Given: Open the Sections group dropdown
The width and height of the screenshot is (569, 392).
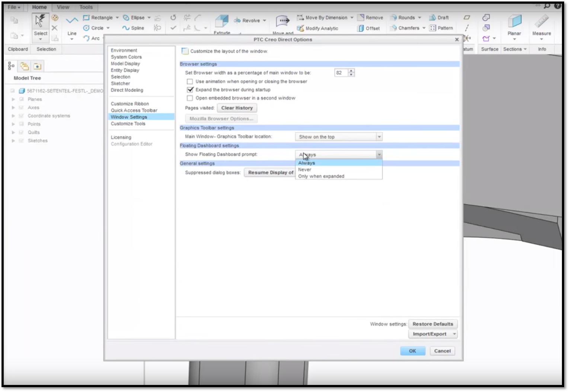Looking at the screenshot, I should 515,49.
